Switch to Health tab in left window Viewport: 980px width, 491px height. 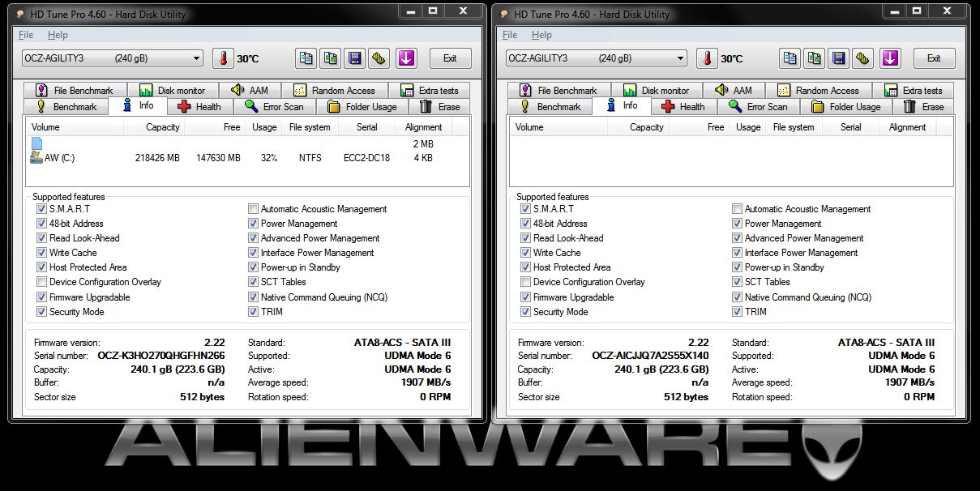199,107
